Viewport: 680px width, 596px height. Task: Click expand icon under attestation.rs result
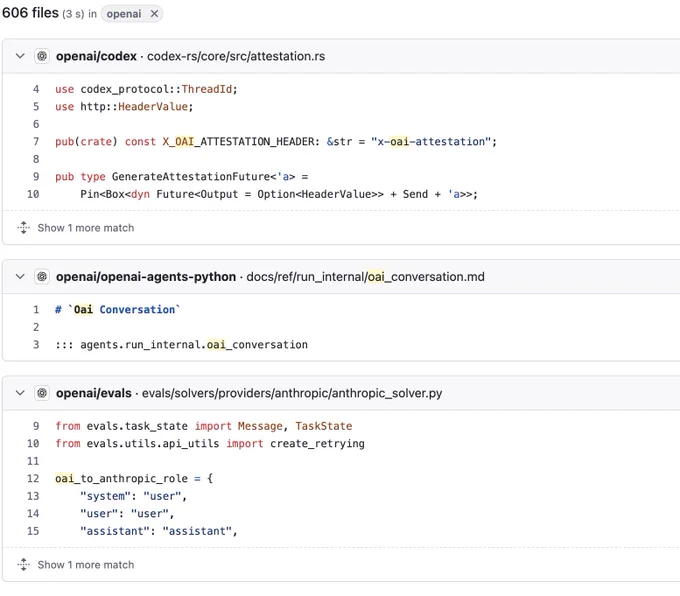(x=23, y=228)
